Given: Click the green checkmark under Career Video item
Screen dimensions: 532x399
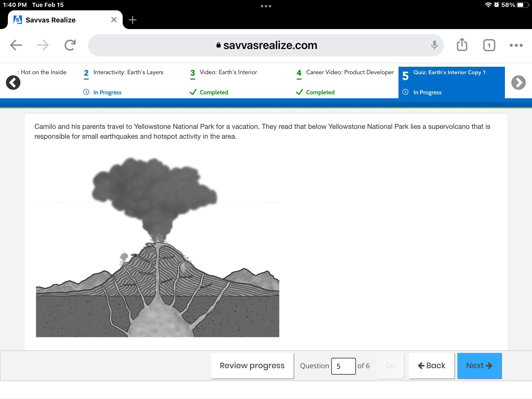Looking at the screenshot, I should (x=299, y=92).
